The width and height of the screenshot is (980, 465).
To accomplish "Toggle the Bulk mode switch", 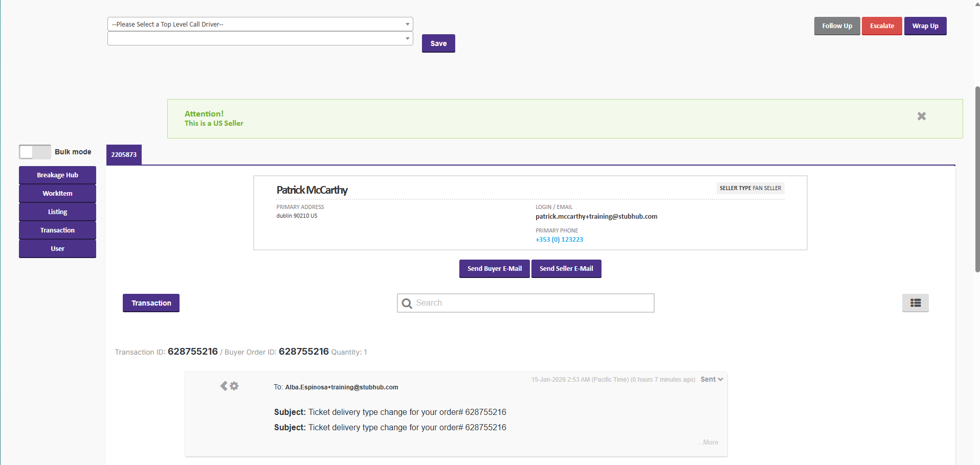I will [35, 152].
